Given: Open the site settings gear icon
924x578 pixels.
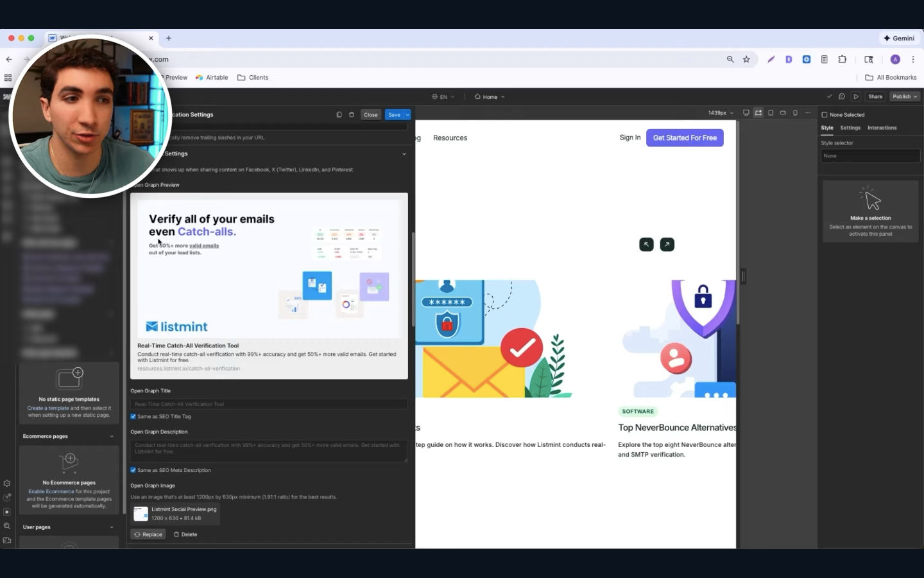Looking at the screenshot, I should pos(7,484).
